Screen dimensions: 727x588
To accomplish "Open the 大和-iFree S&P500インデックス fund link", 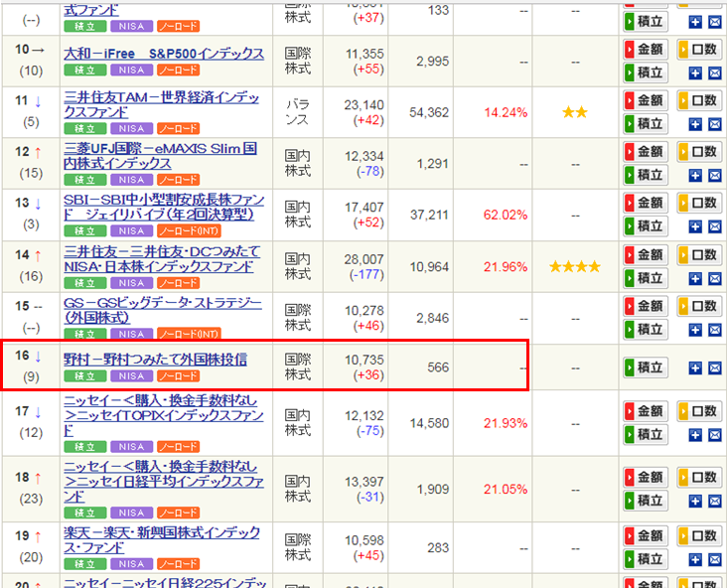I will point(164,54).
